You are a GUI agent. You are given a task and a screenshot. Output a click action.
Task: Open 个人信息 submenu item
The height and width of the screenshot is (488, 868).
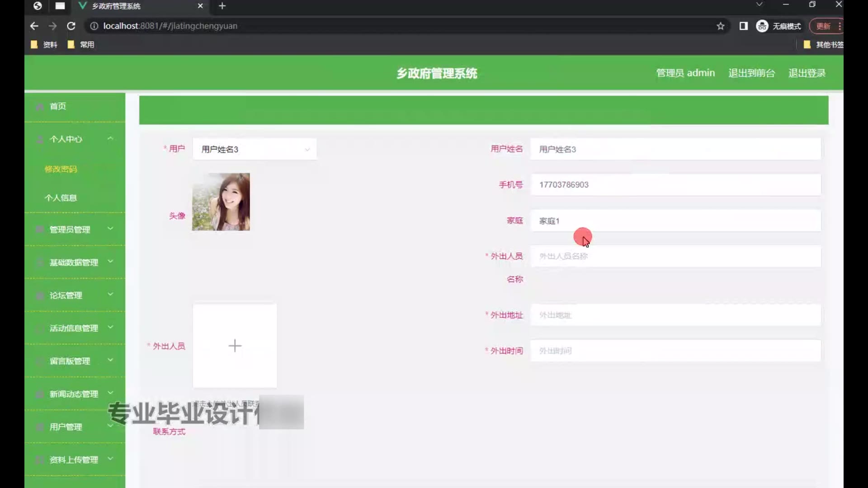(61, 198)
